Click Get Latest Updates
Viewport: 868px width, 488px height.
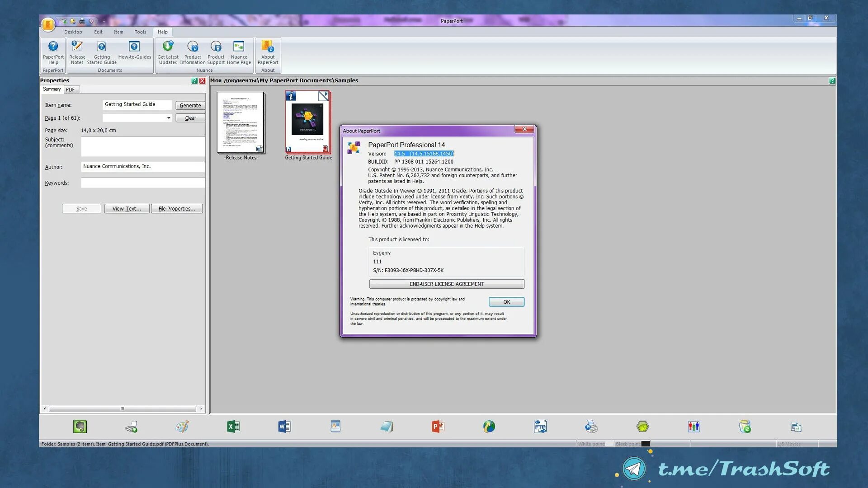tap(168, 53)
